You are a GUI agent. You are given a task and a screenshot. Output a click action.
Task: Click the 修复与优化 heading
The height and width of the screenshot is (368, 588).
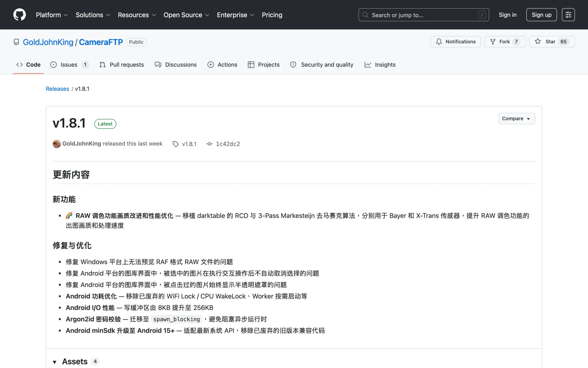point(72,245)
